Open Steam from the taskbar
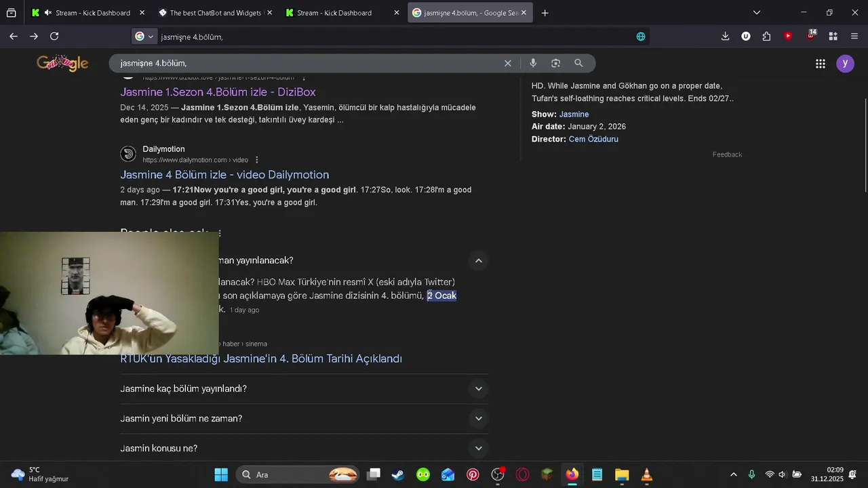Image resolution: width=868 pixels, height=488 pixels. tap(398, 474)
